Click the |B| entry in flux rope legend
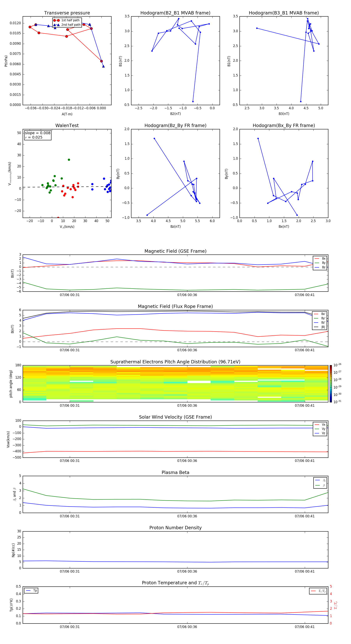The width and height of the screenshot is (351, 644). click(320, 327)
